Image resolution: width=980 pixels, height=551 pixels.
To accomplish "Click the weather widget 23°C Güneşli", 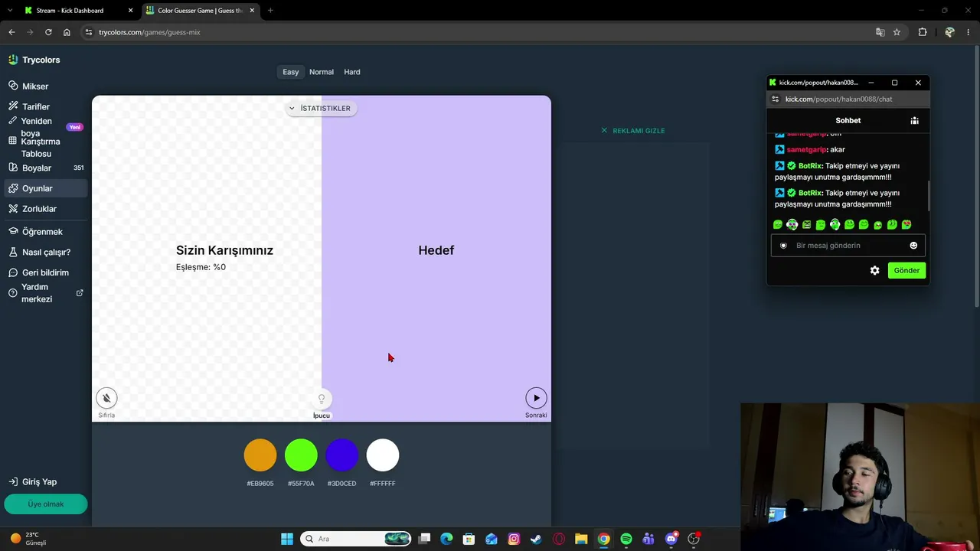I will coord(29,539).
